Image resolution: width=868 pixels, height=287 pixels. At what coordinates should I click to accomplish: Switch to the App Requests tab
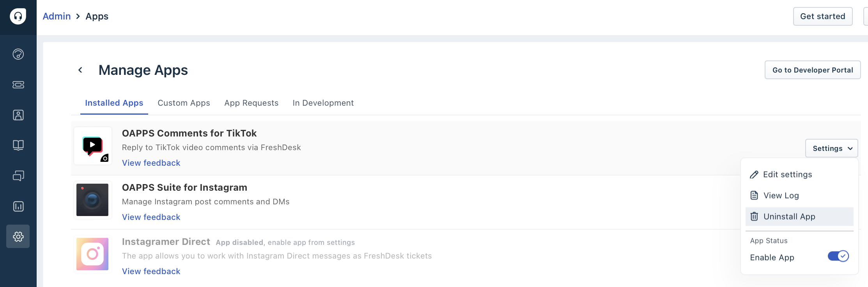point(252,103)
